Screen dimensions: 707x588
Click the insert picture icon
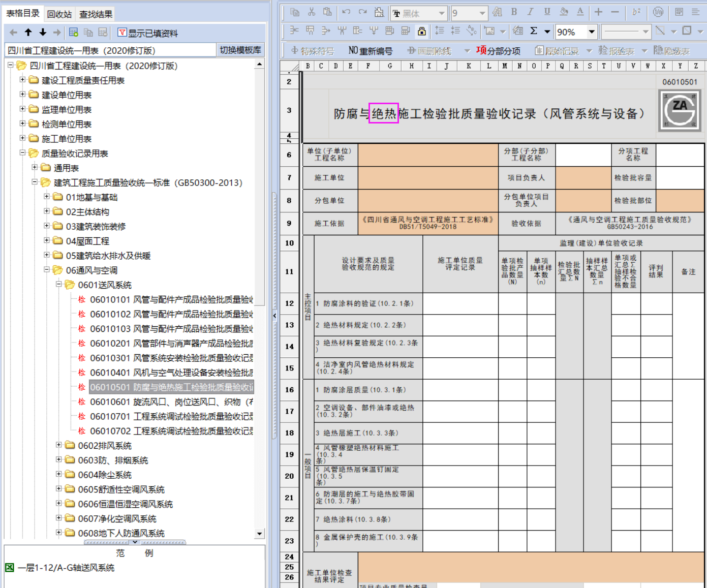pos(489,31)
